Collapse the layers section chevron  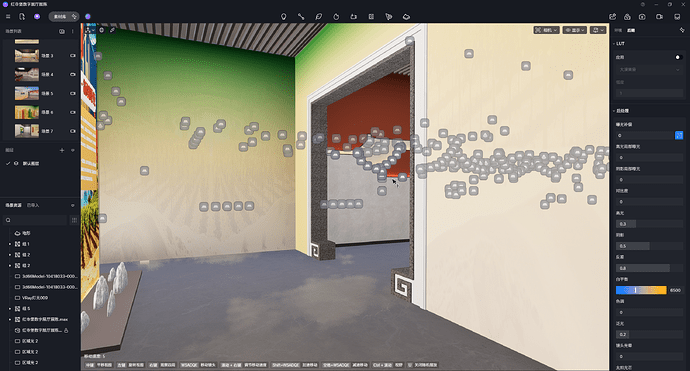point(73,150)
